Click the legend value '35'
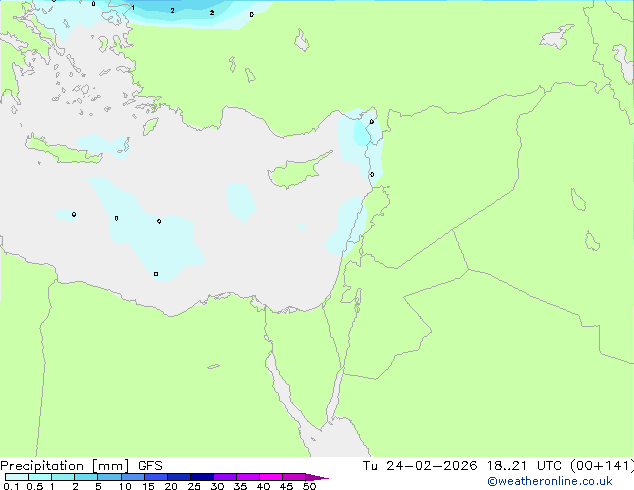The height and width of the screenshot is (490, 634). 240,486
